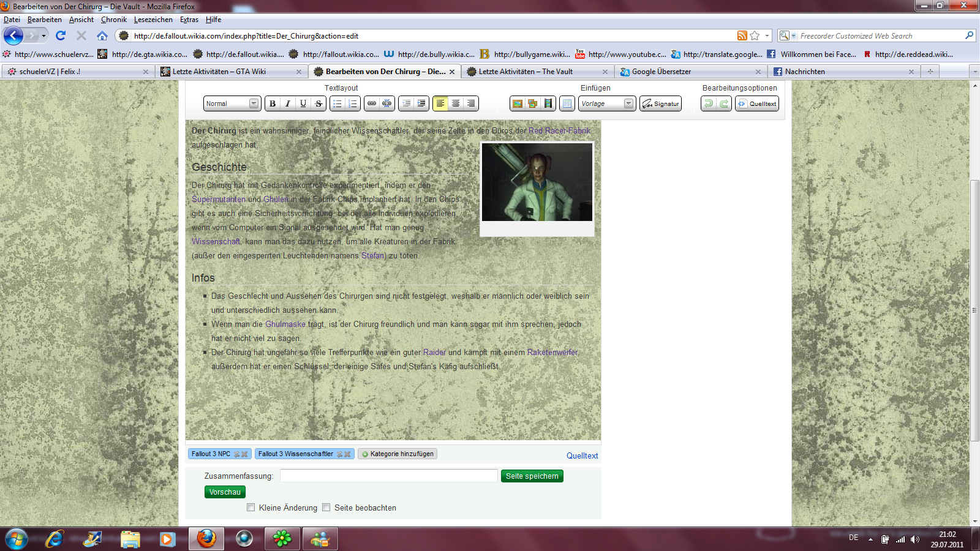Insert a bulleted list
Screen dimensions: 980x551
337,103
